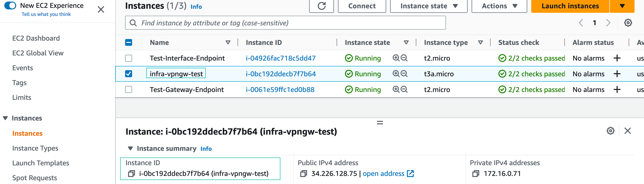Viewport: 644px width, 184px height.
Task: Select the Test-Interface-Endpoint checkbox
Action: click(128, 58)
